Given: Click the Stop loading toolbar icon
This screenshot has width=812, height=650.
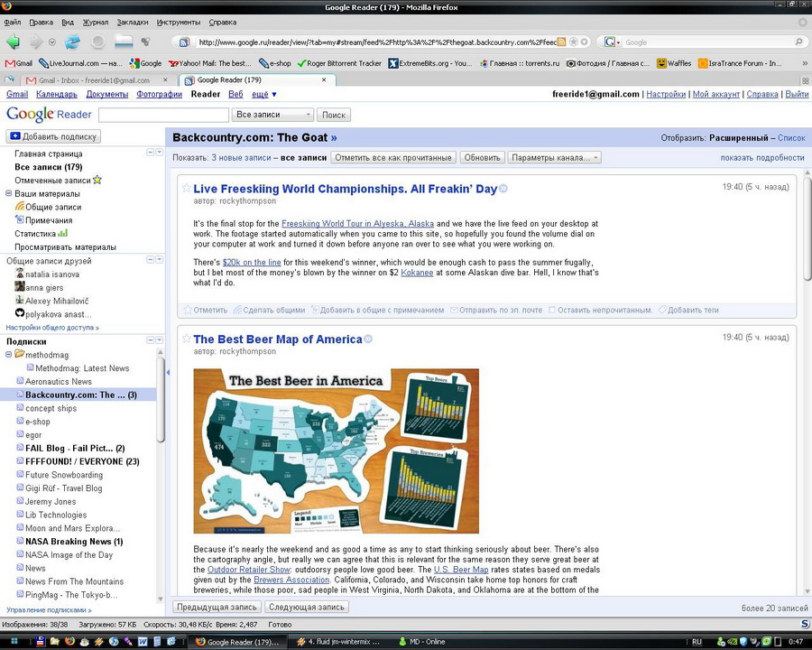Looking at the screenshot, I should pyautogui.click(x=97, y=42).
